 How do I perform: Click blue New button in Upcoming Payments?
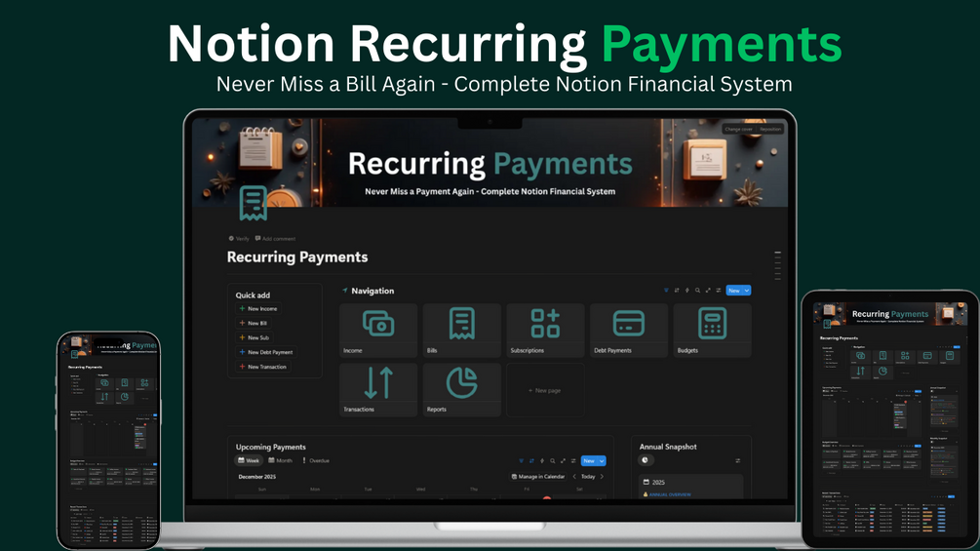[x=589, y=461]
